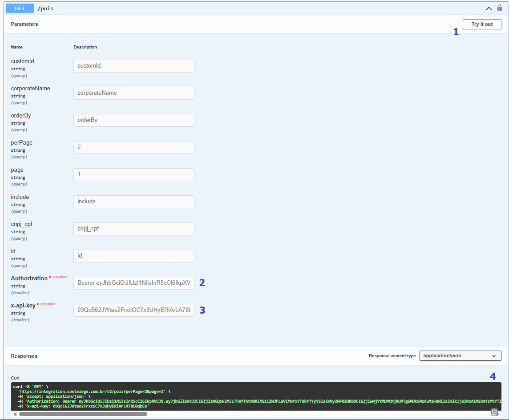This screenshot has height=420, width=509.
Task: Click the customId parameter label
Action: click(22, 61)
